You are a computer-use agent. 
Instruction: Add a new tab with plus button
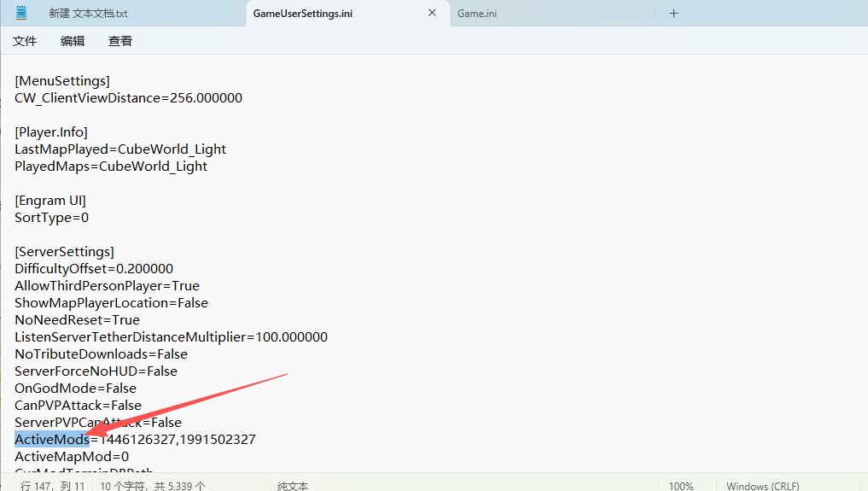[673, 13]
